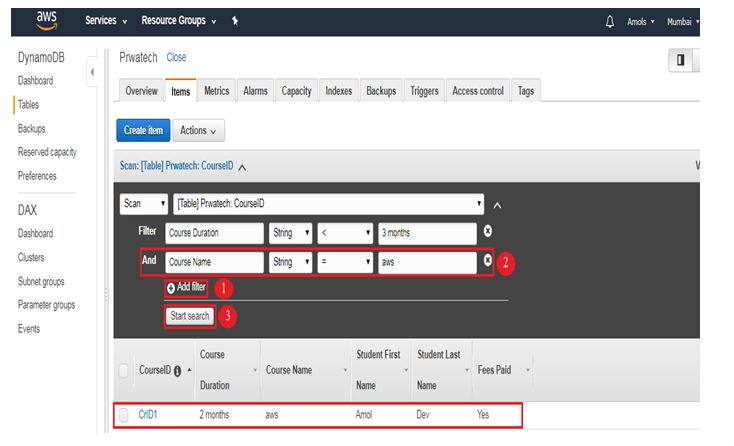734x446 pixels.
Task: Click the aws filter value field
Action: (427, 262)
